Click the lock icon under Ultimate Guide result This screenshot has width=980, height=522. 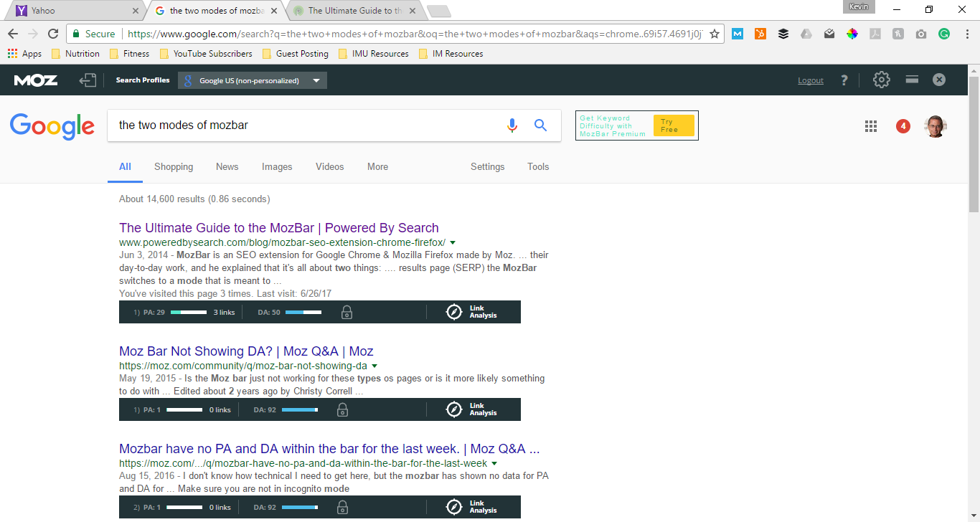tap(347, 313)
